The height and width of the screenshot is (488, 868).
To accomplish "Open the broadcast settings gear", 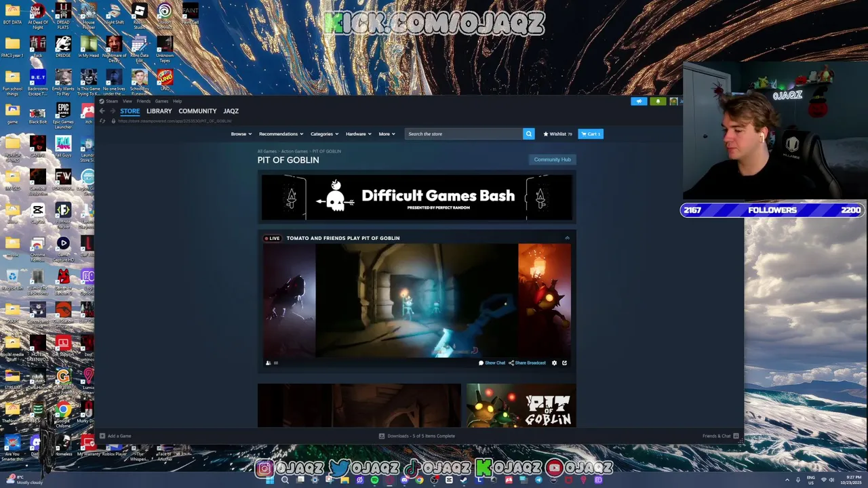I will pos(554,363).
